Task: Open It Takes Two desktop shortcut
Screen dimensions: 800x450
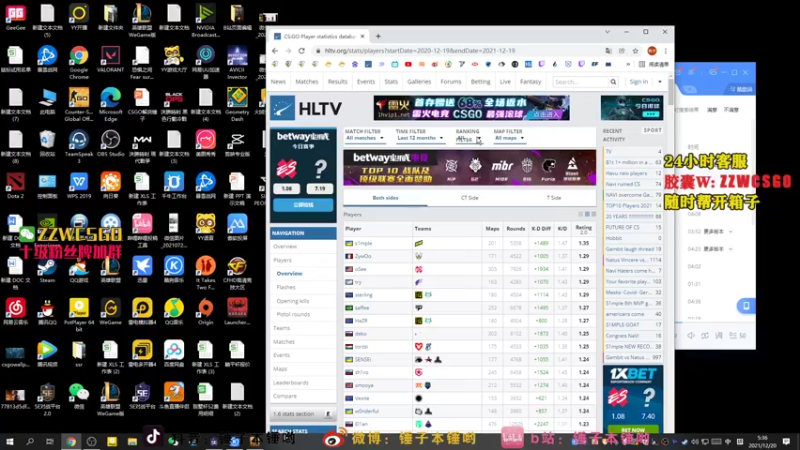Action: pos(205,272)
